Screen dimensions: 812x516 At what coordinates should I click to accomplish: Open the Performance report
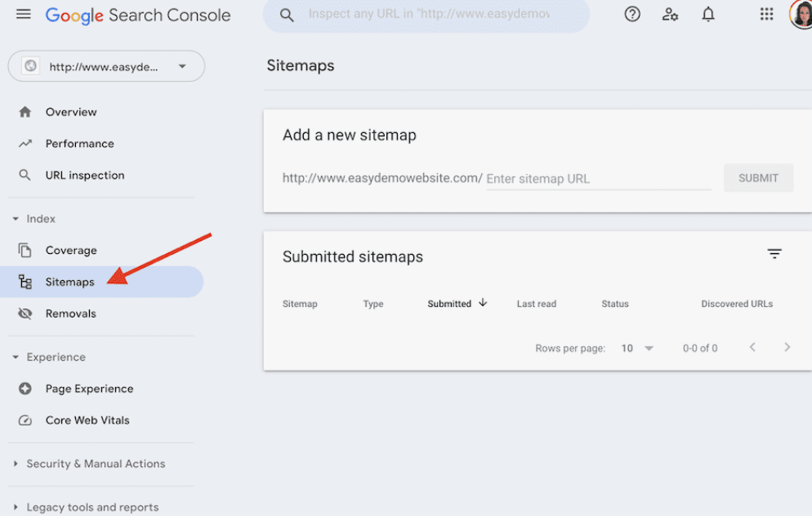tap(79, 144)
